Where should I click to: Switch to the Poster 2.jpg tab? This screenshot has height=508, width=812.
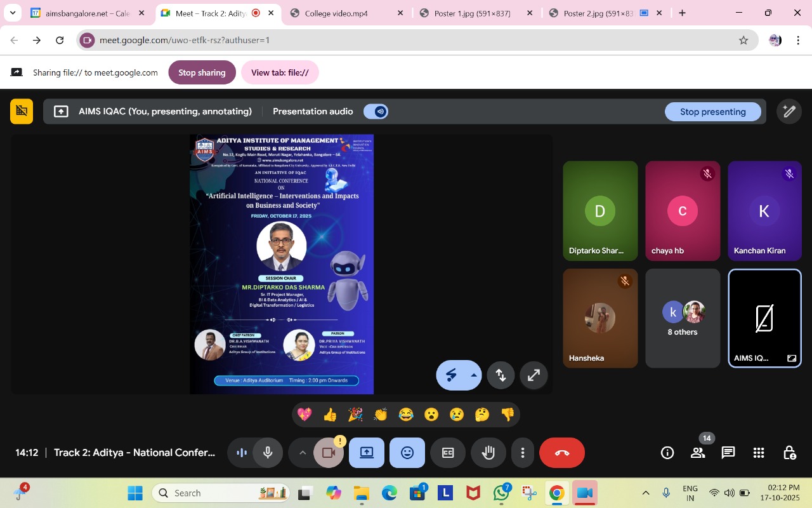point(606,13)
